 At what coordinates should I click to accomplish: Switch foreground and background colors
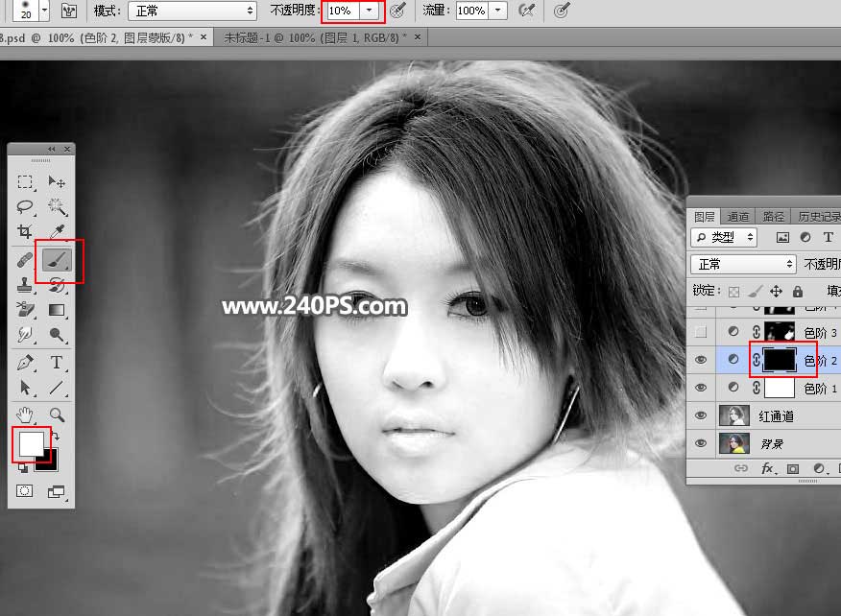tap(56, 437)
